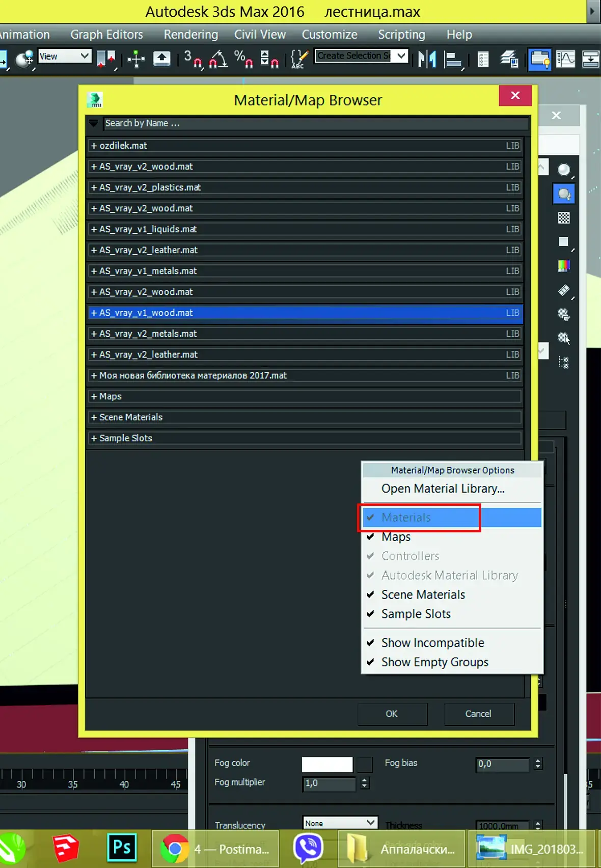Viewport: 601px width, 868px height.
Task: Open the Civil View menu
Action: [260, 35]
